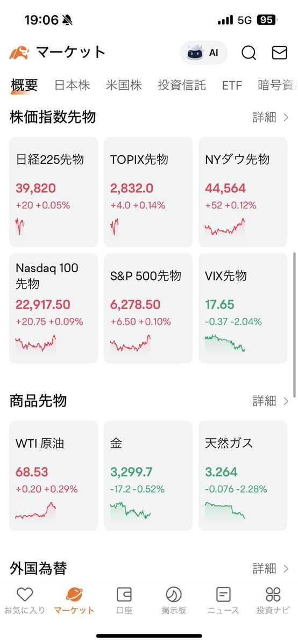Expand 商品先物 詳細 chevron
Image resolution: width=298 pixels, height=644 pixels.
pos(286,401)
